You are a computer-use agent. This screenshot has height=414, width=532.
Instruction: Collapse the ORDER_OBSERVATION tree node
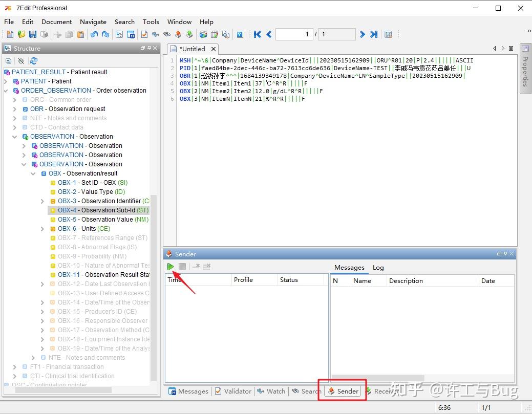click(x=6, y=91)
